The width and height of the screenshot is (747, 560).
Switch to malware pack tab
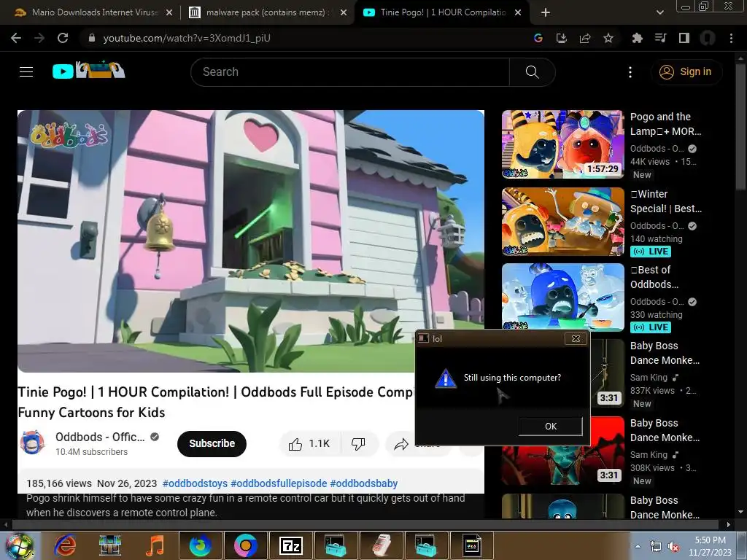(267, 12)
